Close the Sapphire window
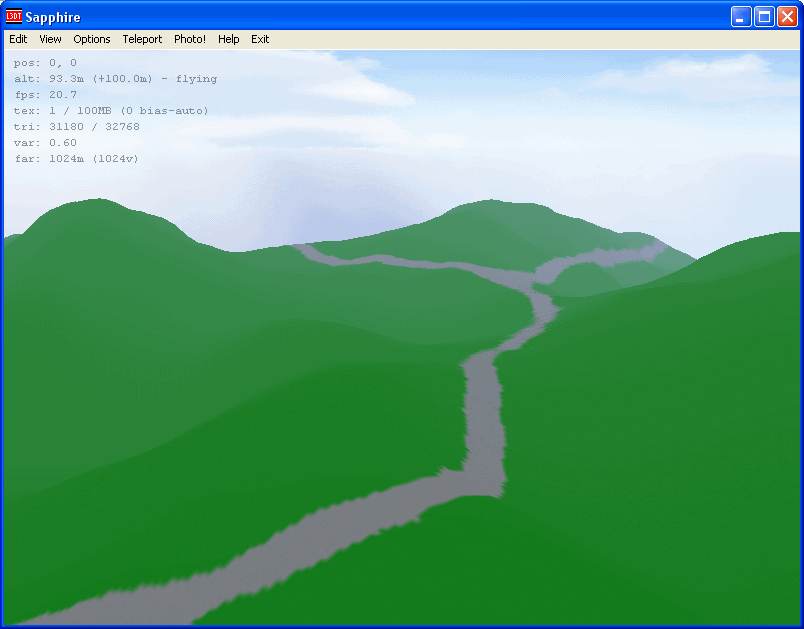The height and width of the screenshot is (629, 804). (x=787, y=17)
